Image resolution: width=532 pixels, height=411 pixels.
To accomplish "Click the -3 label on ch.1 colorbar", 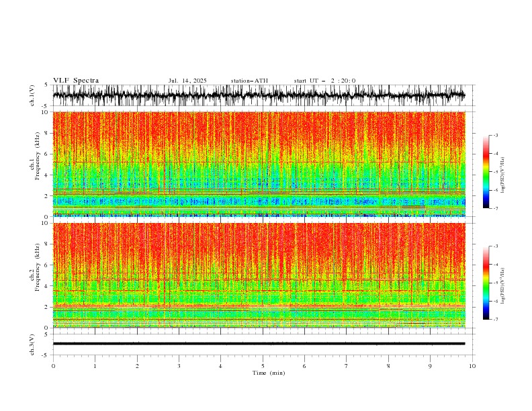I will [x=495, y=135].
